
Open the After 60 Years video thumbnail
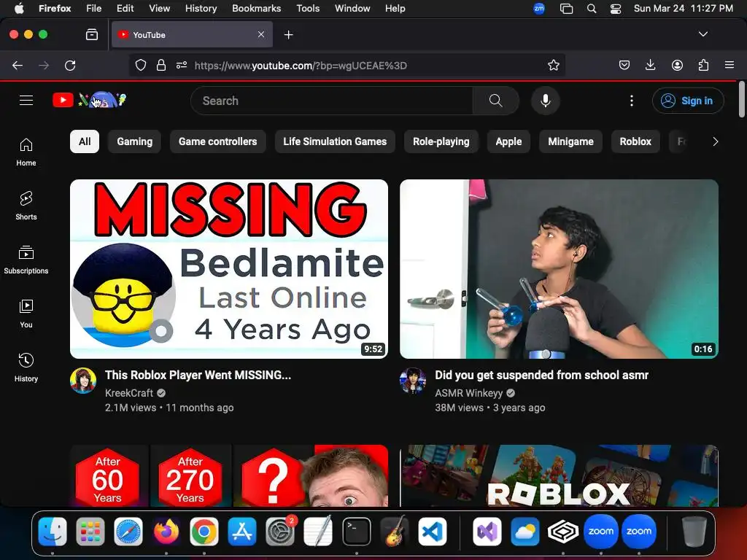pos(229,475)
